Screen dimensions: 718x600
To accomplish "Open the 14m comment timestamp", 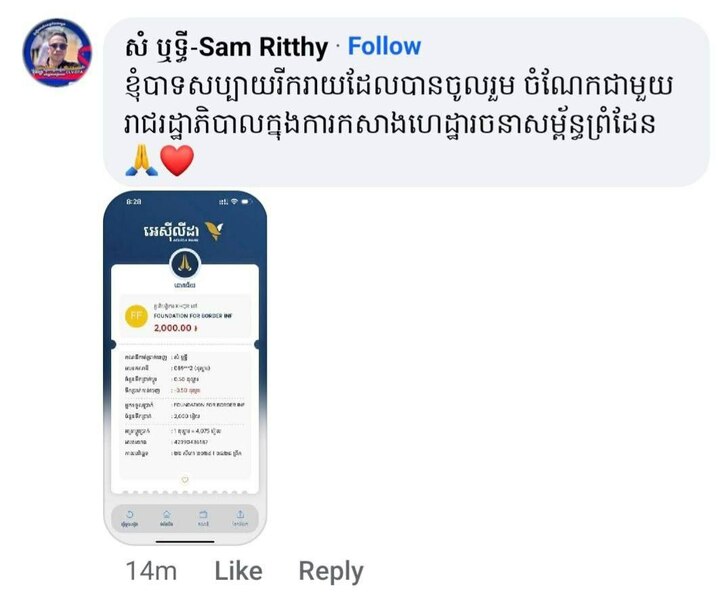I will [x=151, y=571].
